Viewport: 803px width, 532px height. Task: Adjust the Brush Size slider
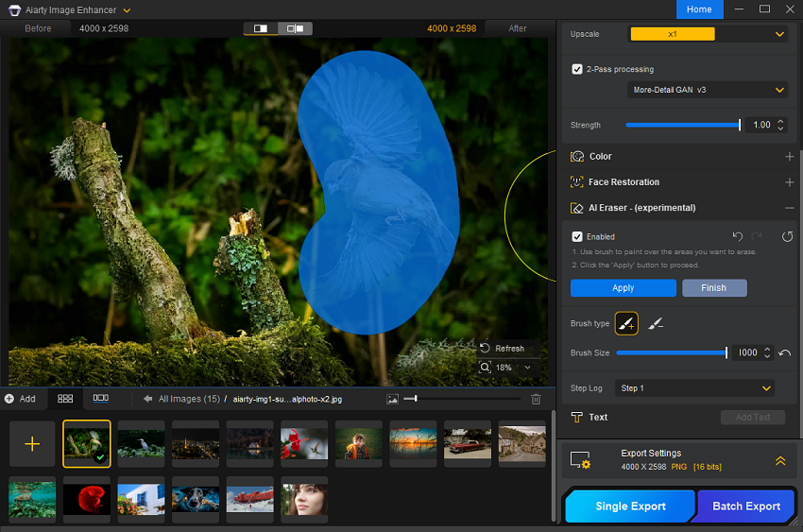click(672, 352)
